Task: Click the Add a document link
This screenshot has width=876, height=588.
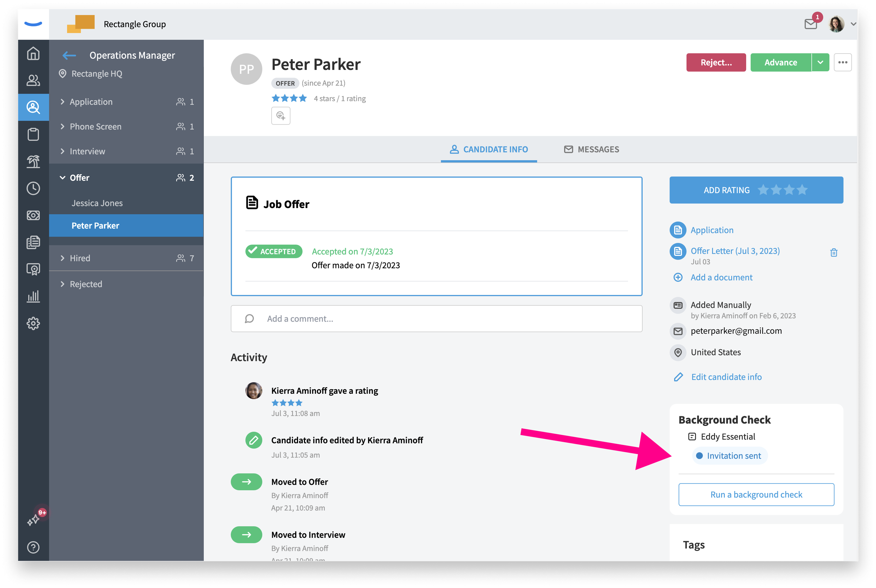Action: point(722,277)
